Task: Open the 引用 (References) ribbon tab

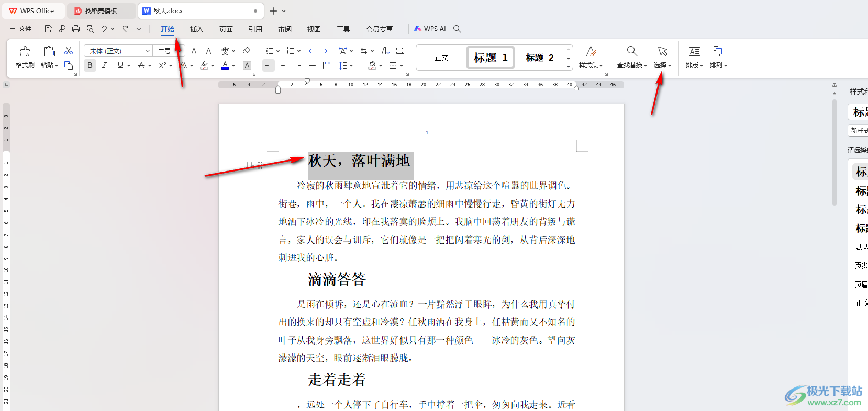Action: pyautogui.click(x=255, y=29)
